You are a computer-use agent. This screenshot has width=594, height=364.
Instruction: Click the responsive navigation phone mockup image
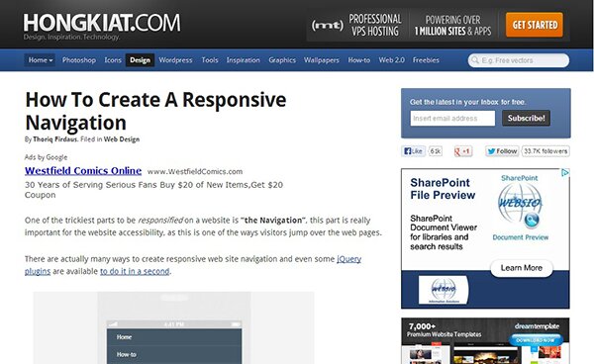coord(174,327)
